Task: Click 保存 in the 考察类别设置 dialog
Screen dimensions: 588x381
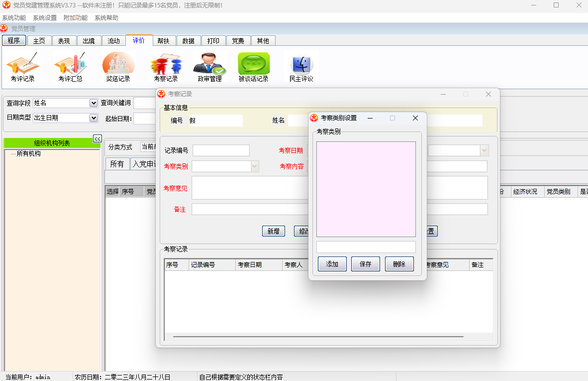Action: [366, 264]
